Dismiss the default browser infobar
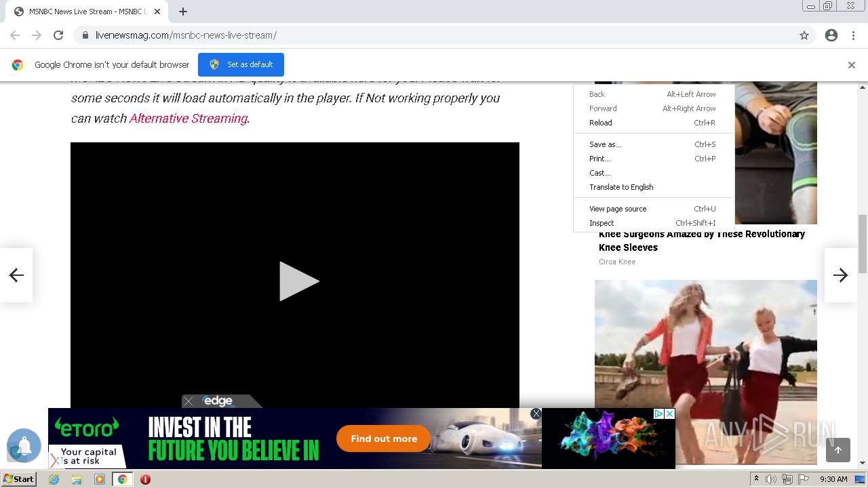This screenshot has height=488, width=868. [851, 65]
